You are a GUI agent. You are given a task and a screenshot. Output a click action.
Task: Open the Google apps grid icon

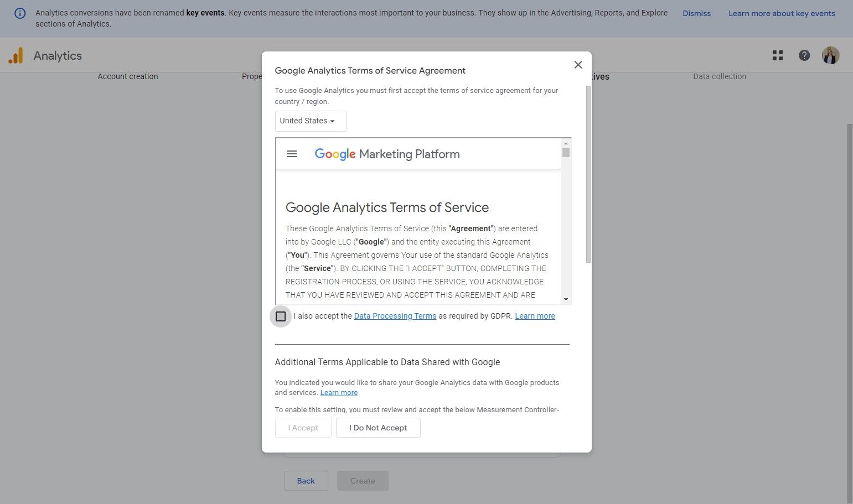(x=778, y=55)
